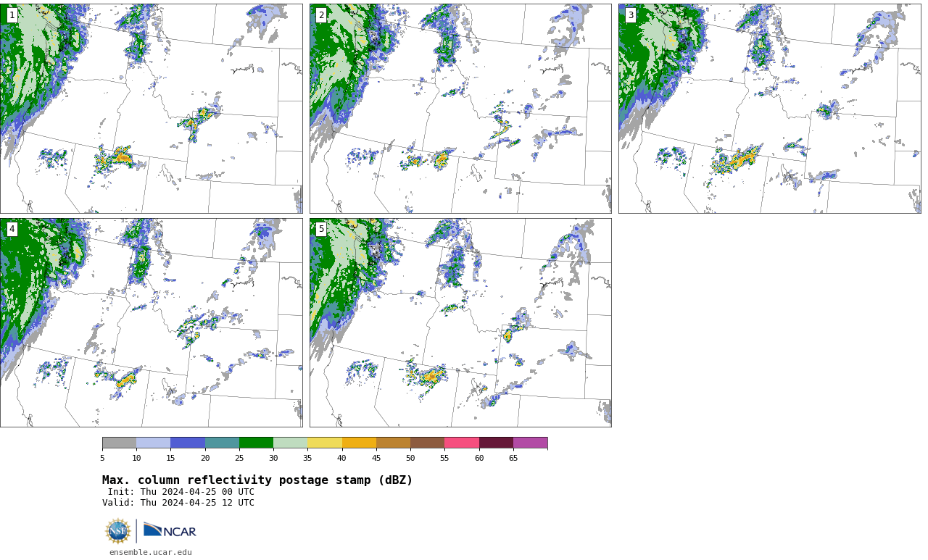Click the pink 55-60 dBZ swatch

(462, 443)
